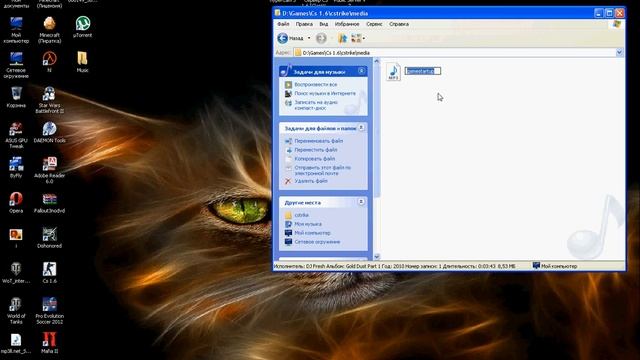This screenshot has height=360, width=640.
Task: Launch the Cs 1.6 desktop shortcut
Action: [49, 273]
